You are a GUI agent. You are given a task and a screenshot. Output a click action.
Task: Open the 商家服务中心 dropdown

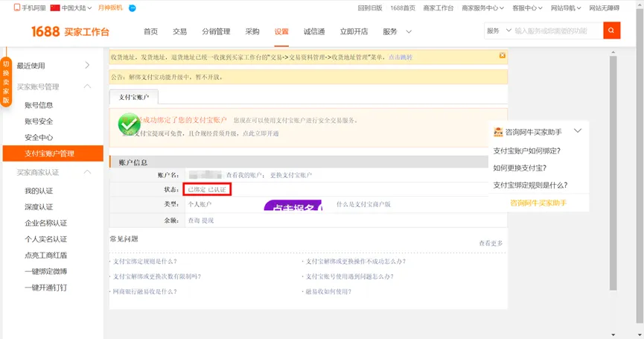point(482,7)
